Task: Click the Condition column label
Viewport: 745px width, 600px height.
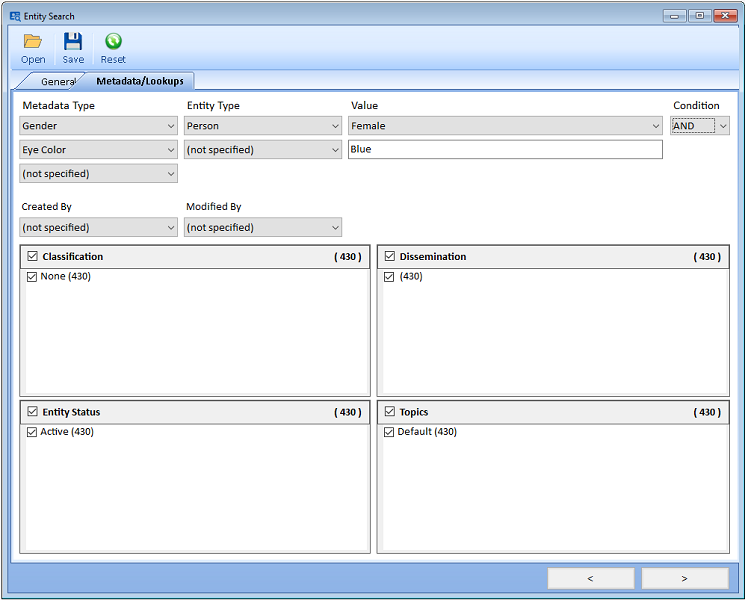Action: [696, 105]
